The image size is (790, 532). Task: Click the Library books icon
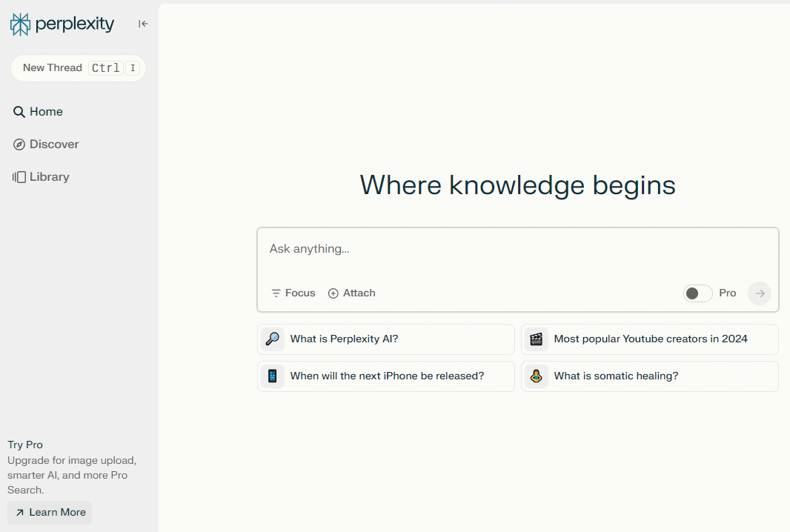[x=19, y=177]
